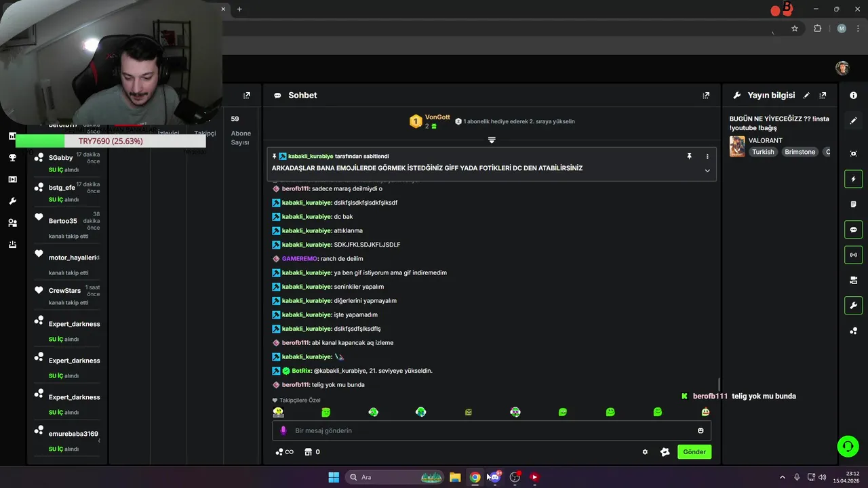The height and width of the screenshot is (488, 868).
Task: Open chat settings gear icon
Action: click(x=645, y=452)
